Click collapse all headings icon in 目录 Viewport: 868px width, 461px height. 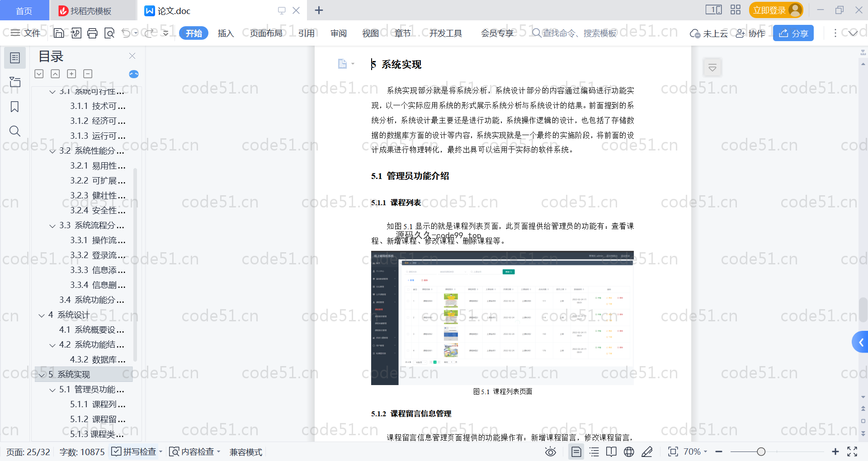pyautogui.click(x=55, y=74)
